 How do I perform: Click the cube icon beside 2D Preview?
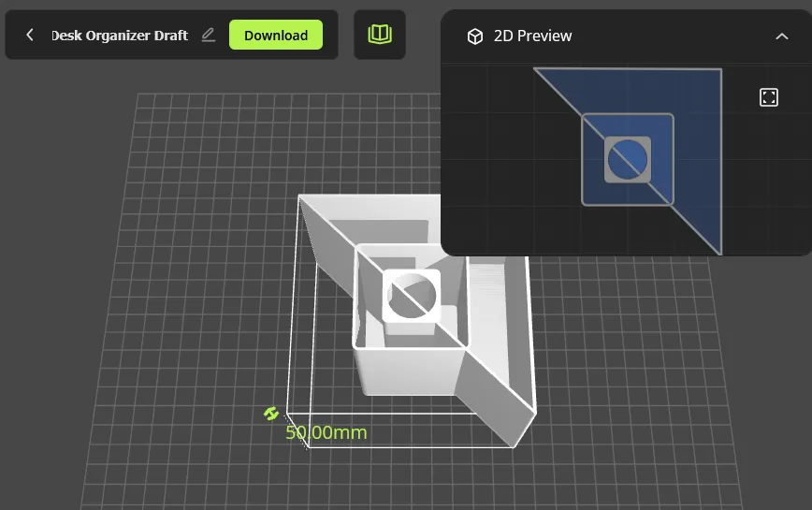475,36
